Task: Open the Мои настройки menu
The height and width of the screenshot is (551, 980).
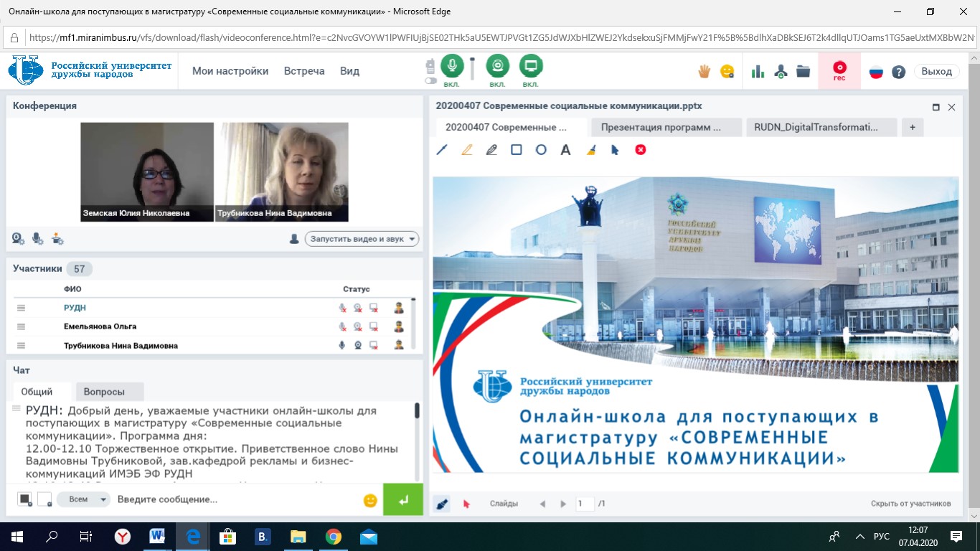Action: tap(230, 71)
